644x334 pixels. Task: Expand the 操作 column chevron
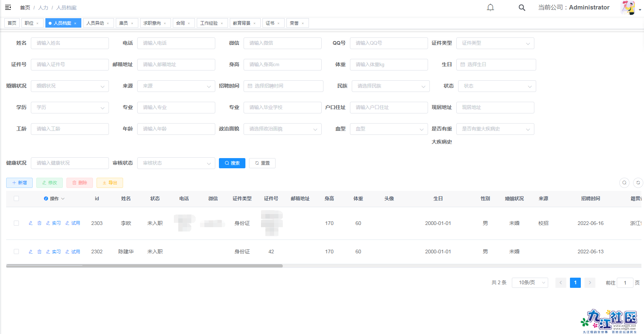click(63, 198)
